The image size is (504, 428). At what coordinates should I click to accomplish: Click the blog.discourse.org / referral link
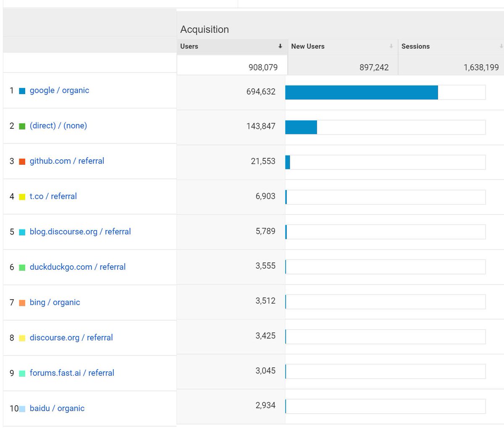coord(80,232)
